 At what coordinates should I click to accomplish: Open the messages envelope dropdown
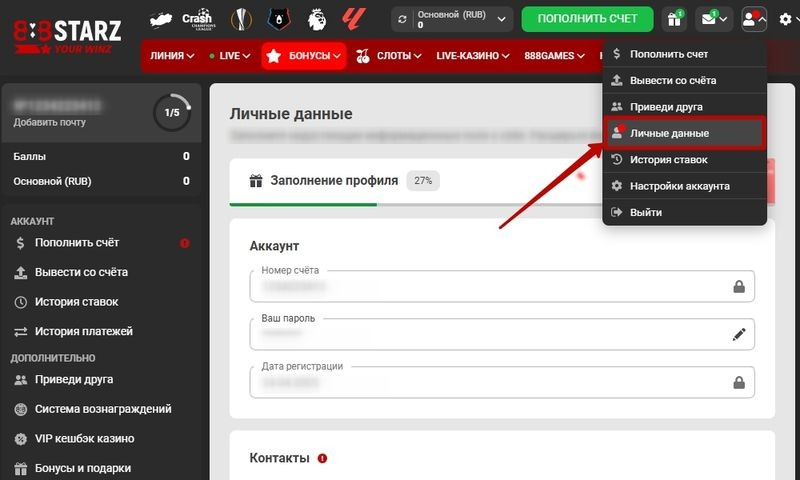tap(714, 19)
